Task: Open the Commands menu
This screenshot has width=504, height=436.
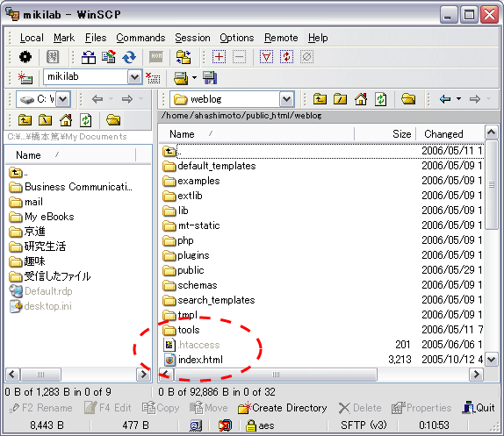Action: tap(140, 38)
